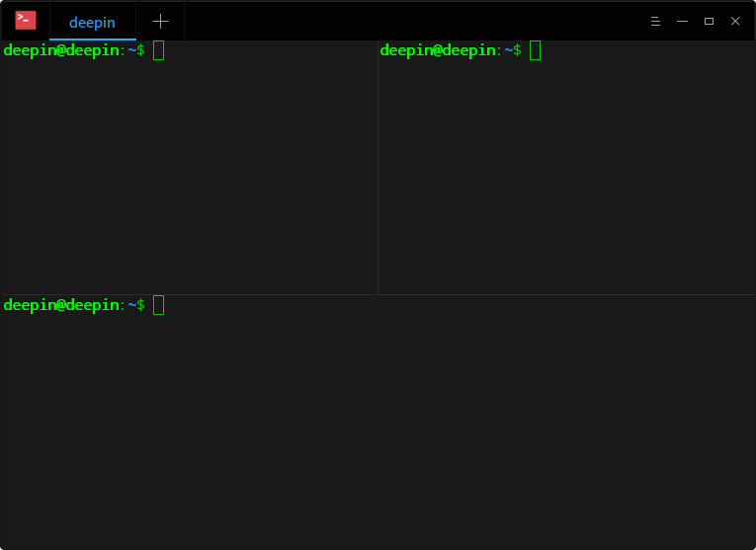Maximize the terminal window
This screenshot has height=550, width=756.
pyautogui.click(x=709, y=21)
